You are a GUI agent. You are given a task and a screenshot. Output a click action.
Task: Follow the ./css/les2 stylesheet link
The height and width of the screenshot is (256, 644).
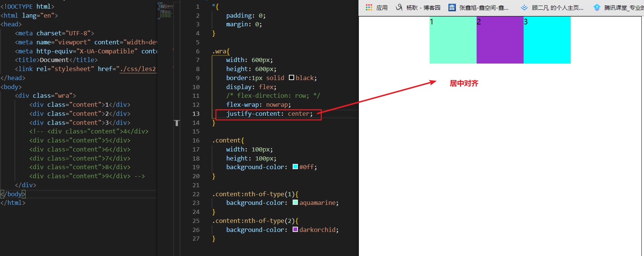pos(138,69)
